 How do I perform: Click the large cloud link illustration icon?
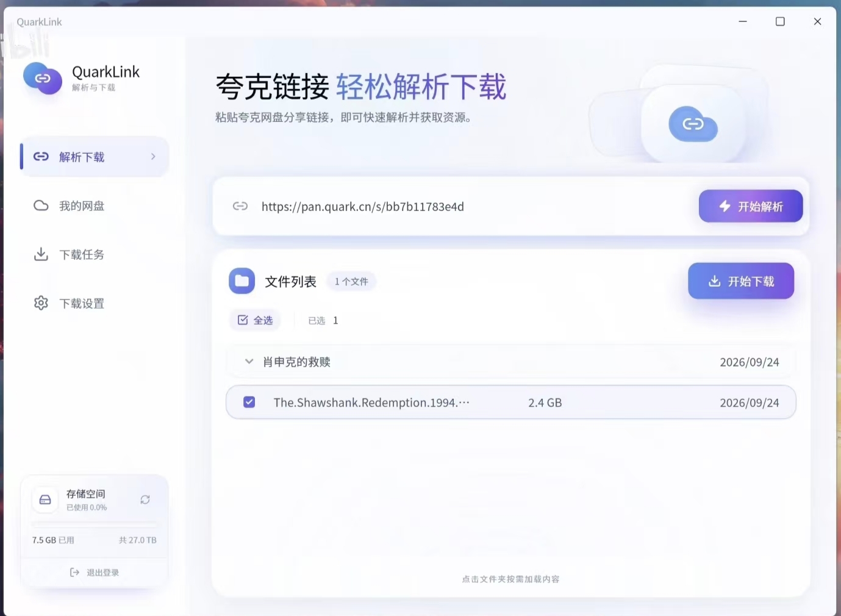pyautogui.click(x=693, y=124)
